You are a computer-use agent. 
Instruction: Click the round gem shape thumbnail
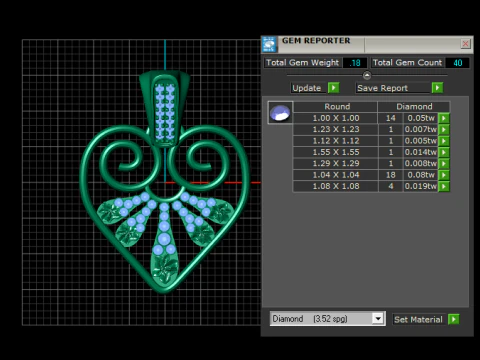tap(280, 113)
